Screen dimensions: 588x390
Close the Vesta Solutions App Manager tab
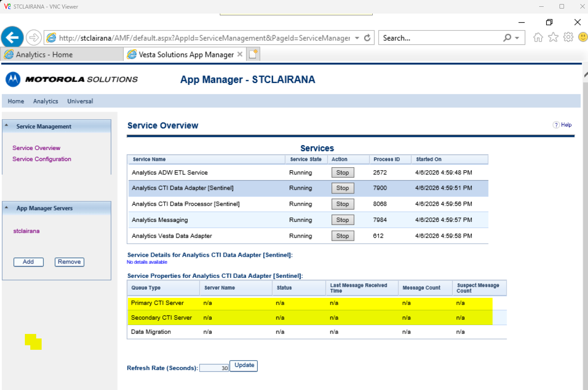tap(240, 54)
